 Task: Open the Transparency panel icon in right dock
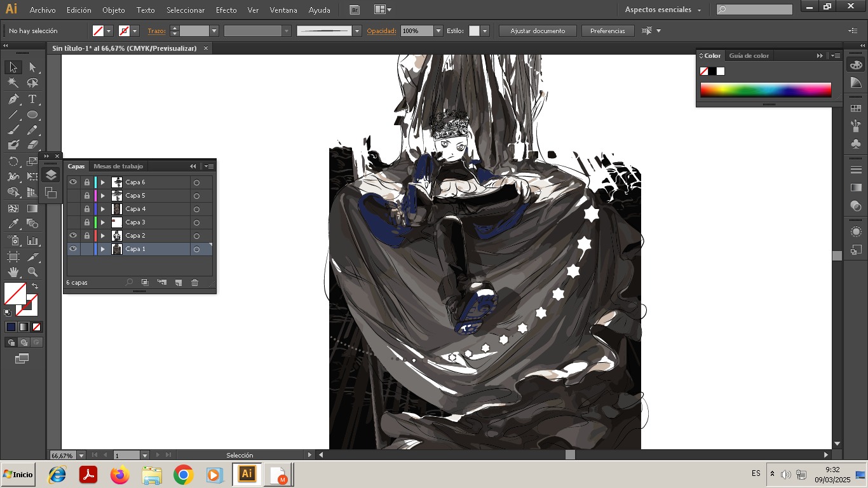point(856,206)
